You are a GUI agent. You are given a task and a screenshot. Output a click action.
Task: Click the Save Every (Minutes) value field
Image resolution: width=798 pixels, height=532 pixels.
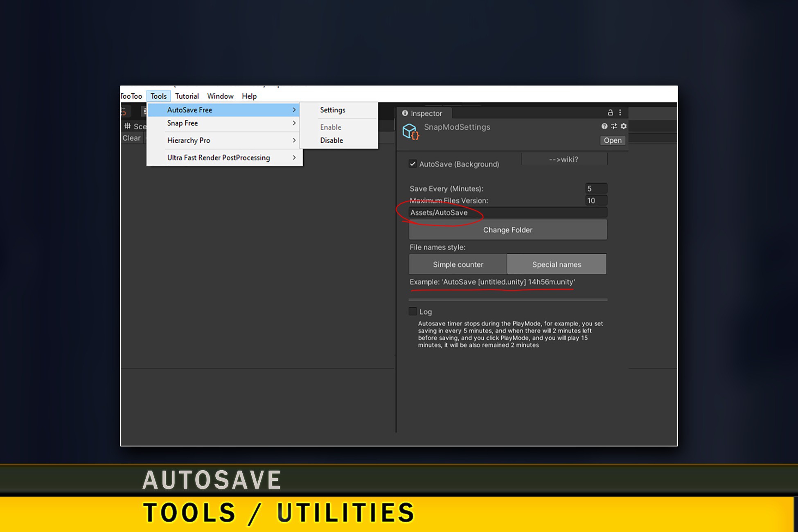click(x=596, y=188)
